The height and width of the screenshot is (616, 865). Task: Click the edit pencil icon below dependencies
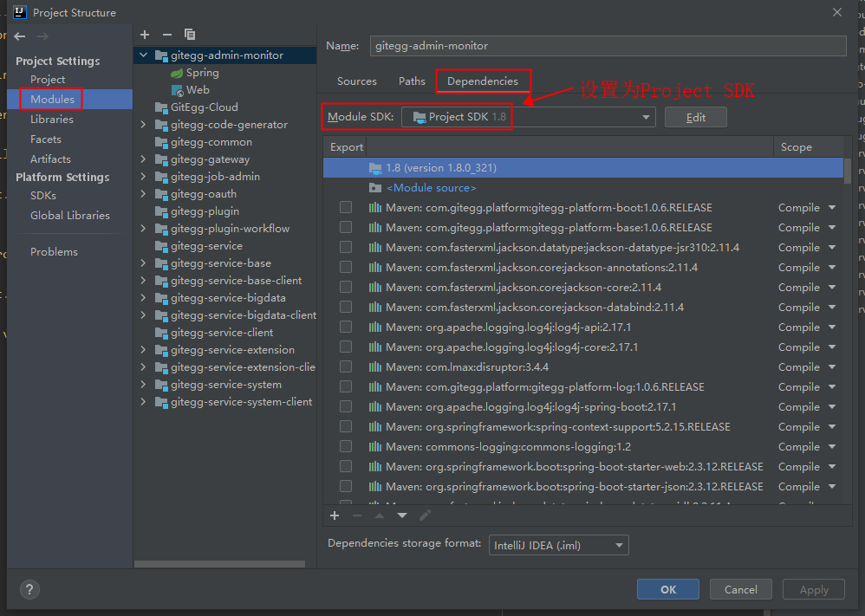[x=425, y=515]
